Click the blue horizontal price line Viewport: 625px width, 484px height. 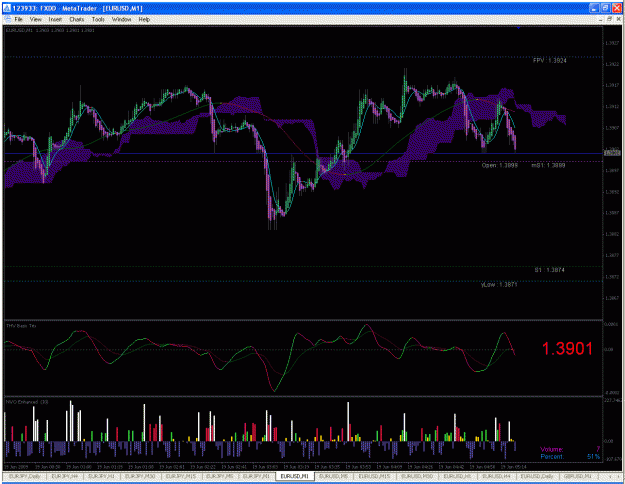tap(303, 153)
